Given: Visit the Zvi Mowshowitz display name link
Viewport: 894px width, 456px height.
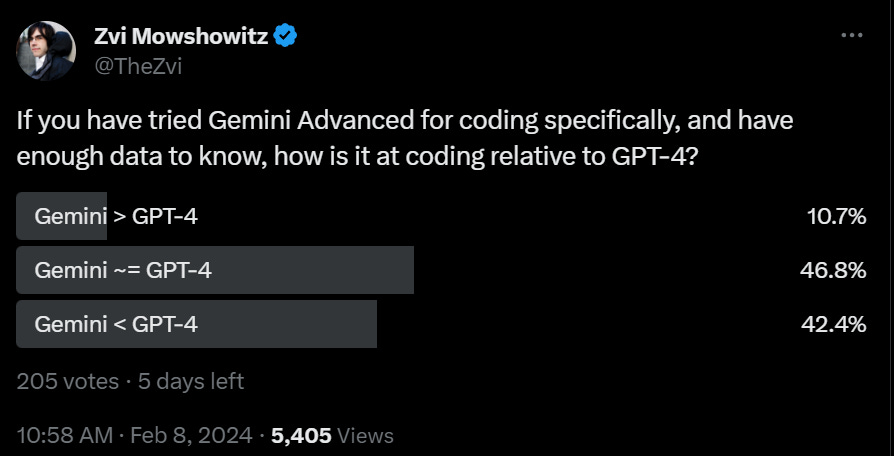Looking at the screenshot, I should (182, 37).
